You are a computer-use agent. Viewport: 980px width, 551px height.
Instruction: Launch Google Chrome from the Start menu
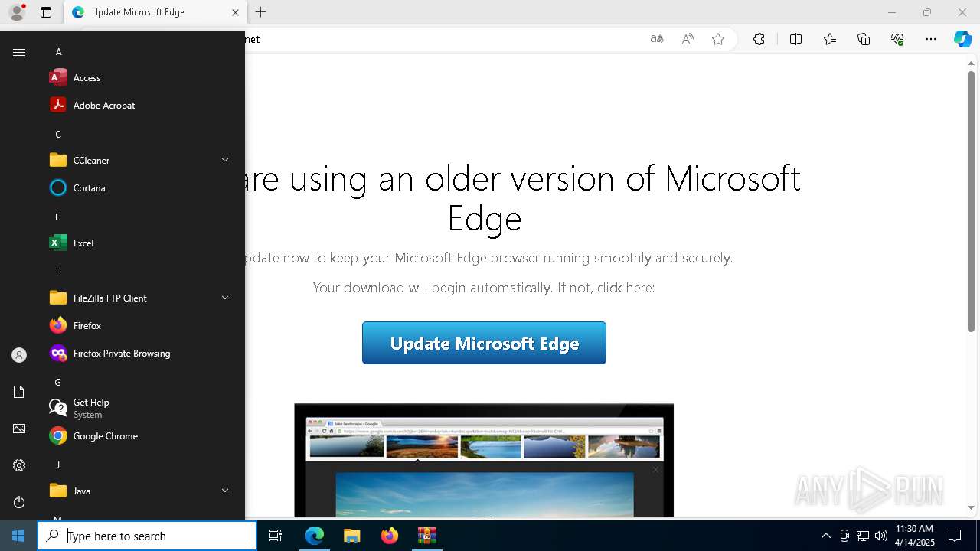(142, 435)
